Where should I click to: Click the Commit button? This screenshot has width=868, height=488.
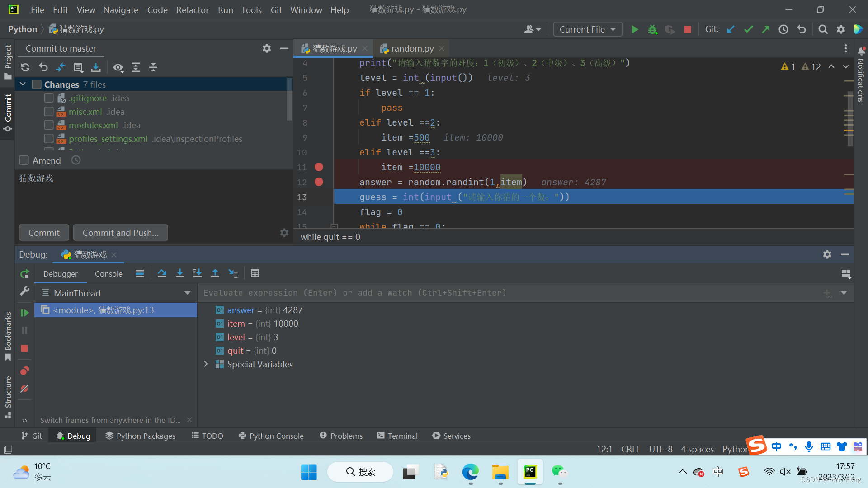click(x=44, y=233)
